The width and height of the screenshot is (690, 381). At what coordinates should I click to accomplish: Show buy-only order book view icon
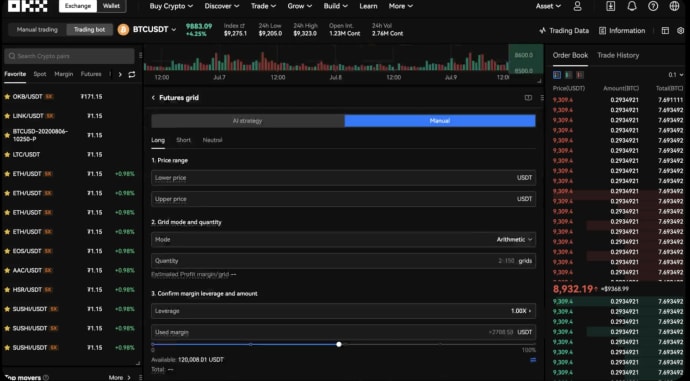coord(569,75)
